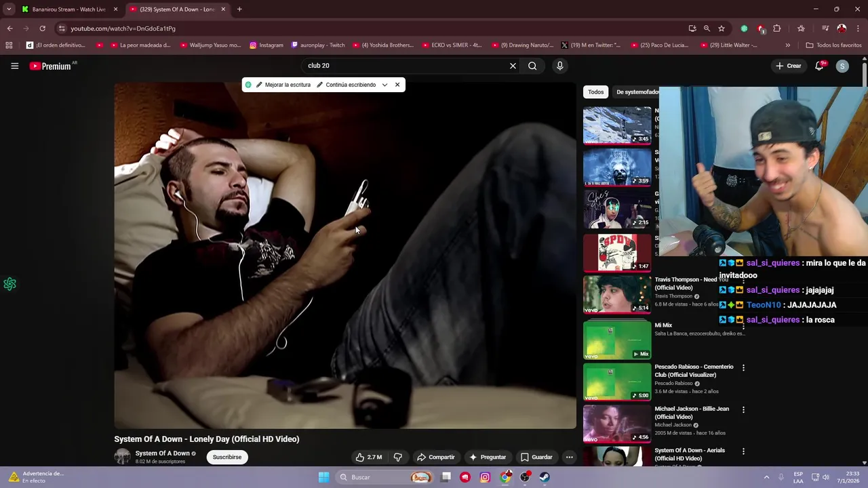Screen dimensions: 868x488
Task: Open options for the Billie Jean video
Action: (743, 409)
